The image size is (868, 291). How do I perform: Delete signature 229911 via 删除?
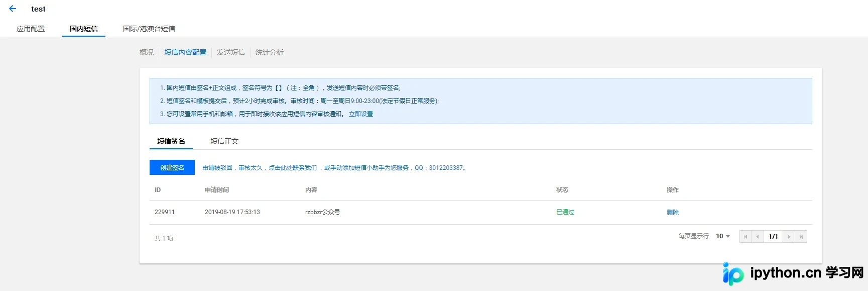(673, 213)
